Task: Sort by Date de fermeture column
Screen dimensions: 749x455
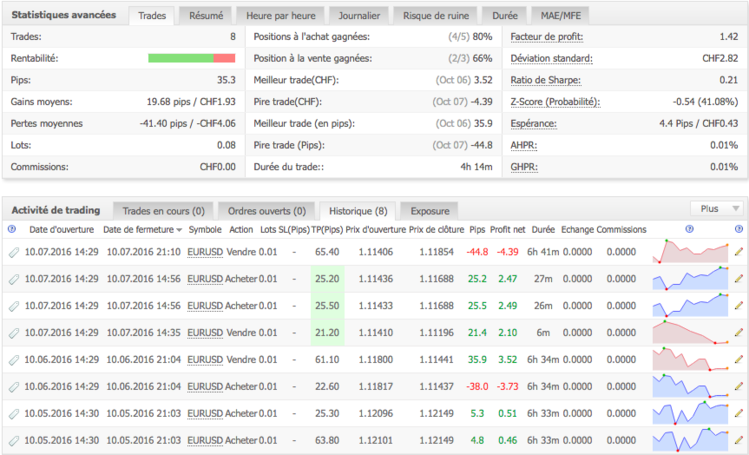Action: coord(141,229)
